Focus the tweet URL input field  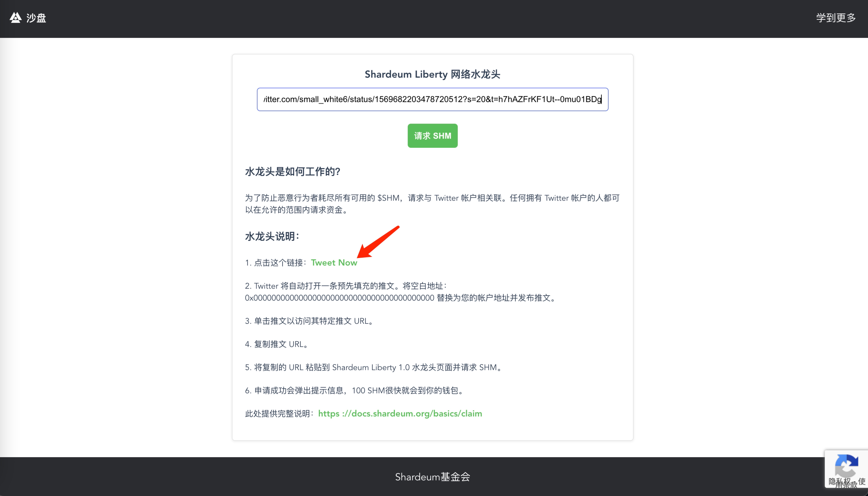(432, 100)
